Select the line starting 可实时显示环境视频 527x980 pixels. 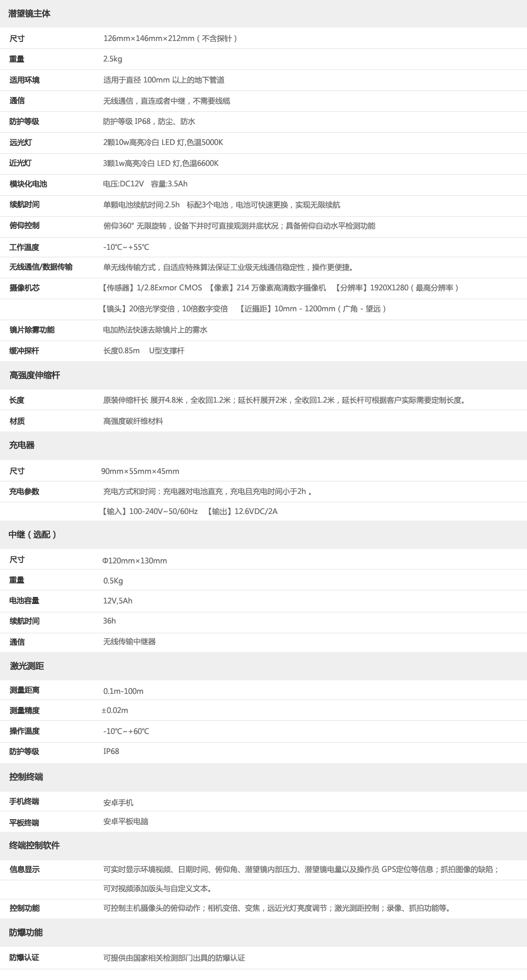[301, 870]
